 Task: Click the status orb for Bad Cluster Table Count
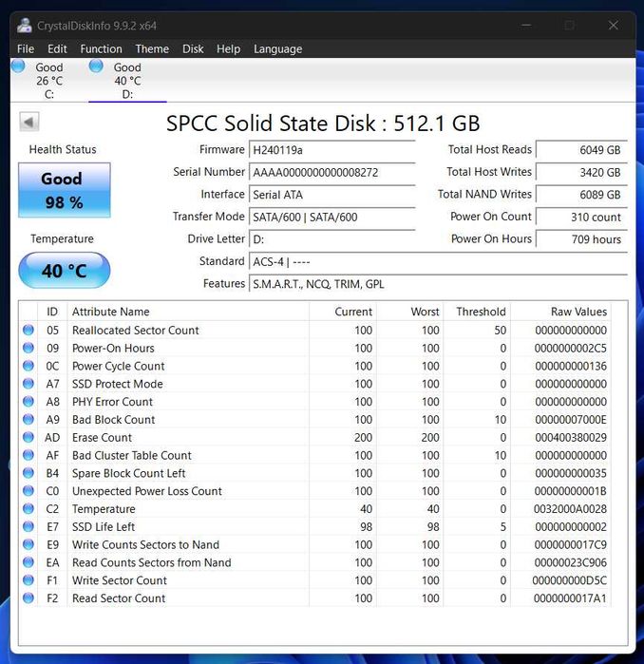[x=28, y=455]
